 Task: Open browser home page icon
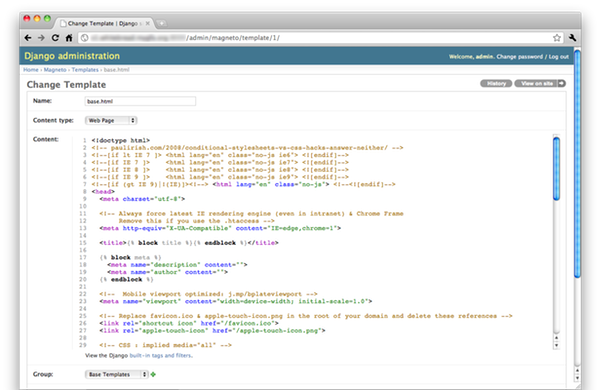[x=69, y=38]
